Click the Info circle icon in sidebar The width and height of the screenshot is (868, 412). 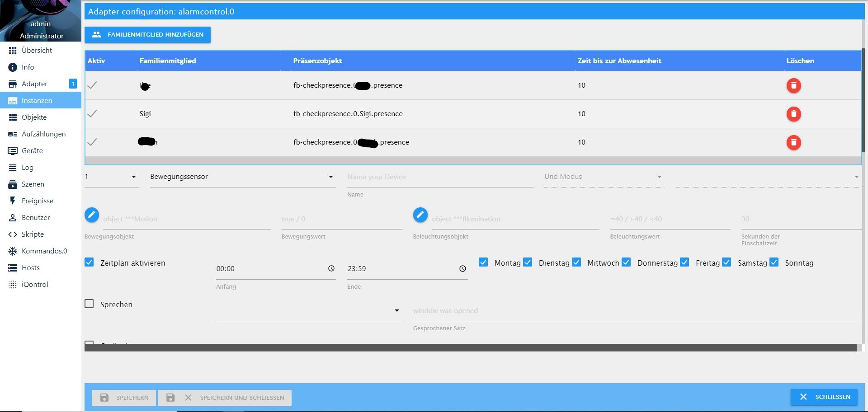(x=13, y=67)
